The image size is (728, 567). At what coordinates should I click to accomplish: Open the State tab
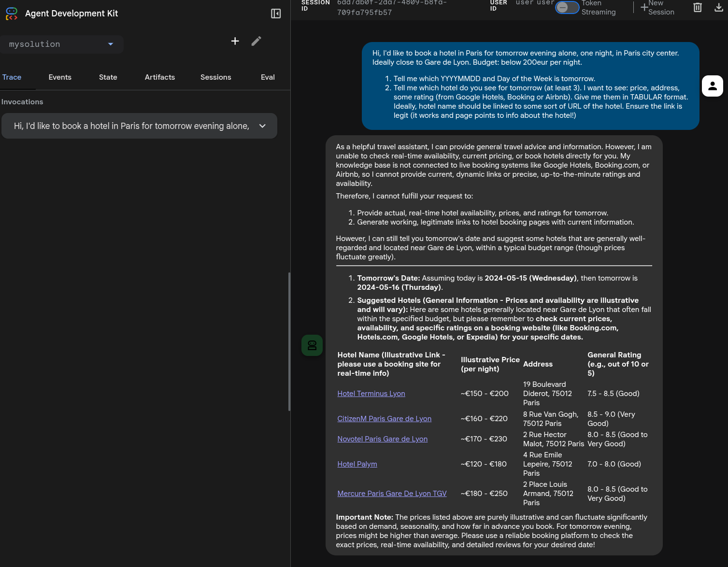pos(108,77)
